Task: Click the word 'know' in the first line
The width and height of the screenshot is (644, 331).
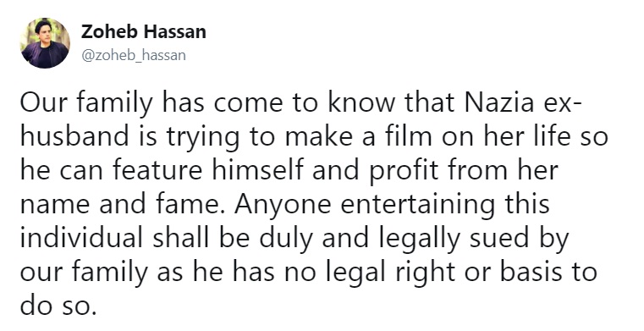Action: (362, 103)
